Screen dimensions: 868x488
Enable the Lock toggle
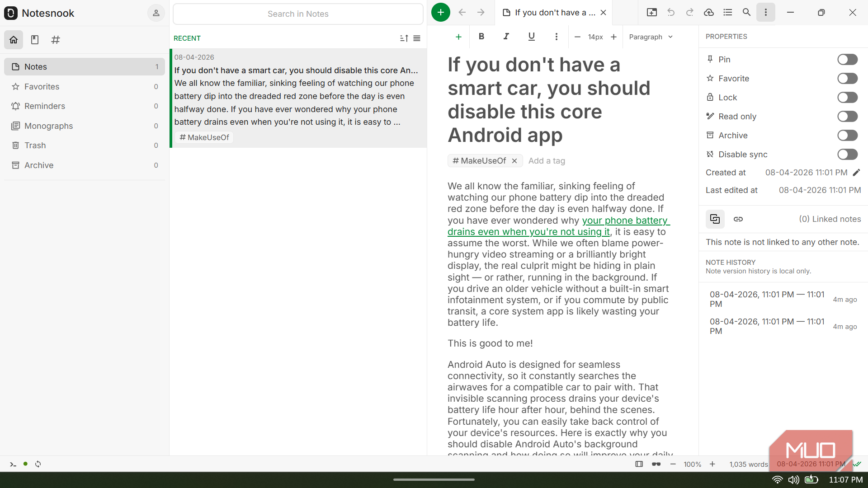click(x=847, y=98)
